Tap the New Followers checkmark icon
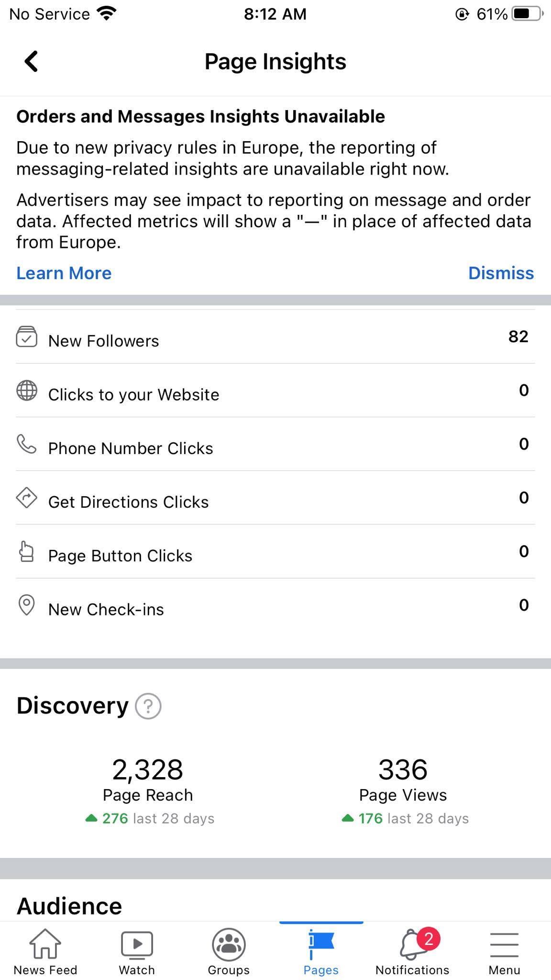Image resolution: width=551 pixels, height=980 pixels. [27, 337]
